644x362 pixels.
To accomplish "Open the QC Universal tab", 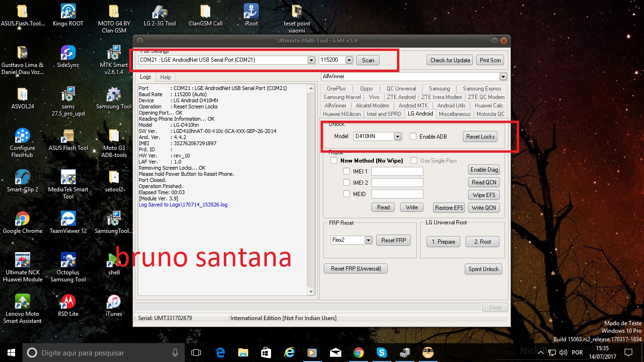I will point(401,89).
